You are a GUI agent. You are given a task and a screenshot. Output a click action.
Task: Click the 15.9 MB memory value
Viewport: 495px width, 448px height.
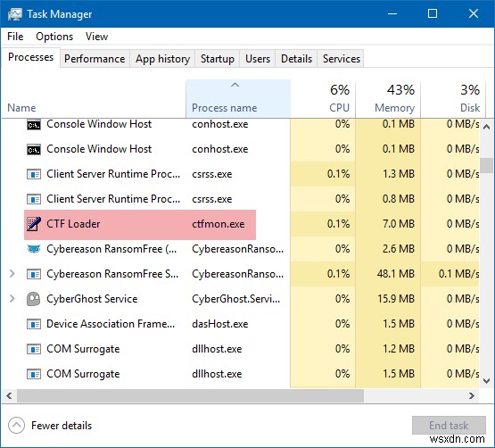[x=396, y=299]
